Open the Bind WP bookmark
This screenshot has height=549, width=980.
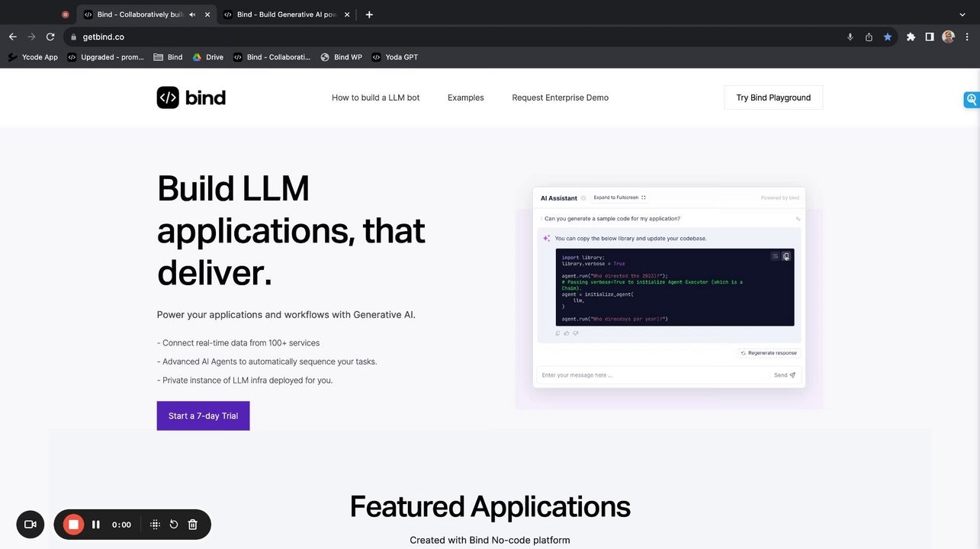(x=341, y=57)
